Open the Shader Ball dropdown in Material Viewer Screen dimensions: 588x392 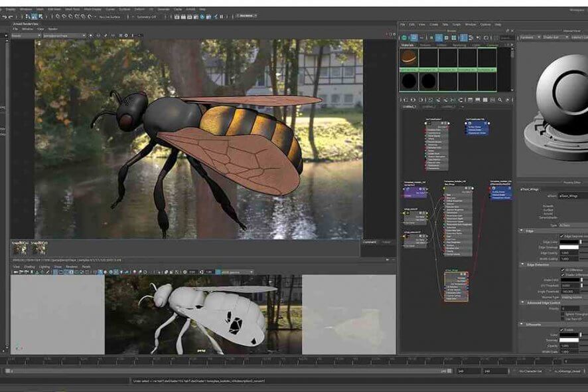555,37
